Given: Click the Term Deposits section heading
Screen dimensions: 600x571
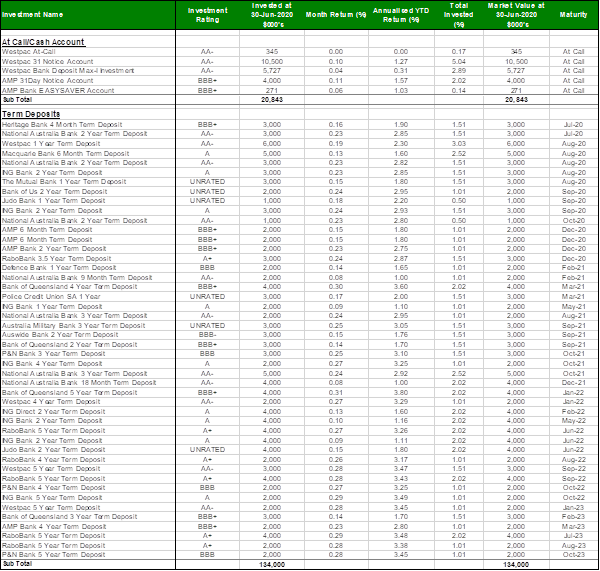Looking at the screenshot, I should click(30, 114).
